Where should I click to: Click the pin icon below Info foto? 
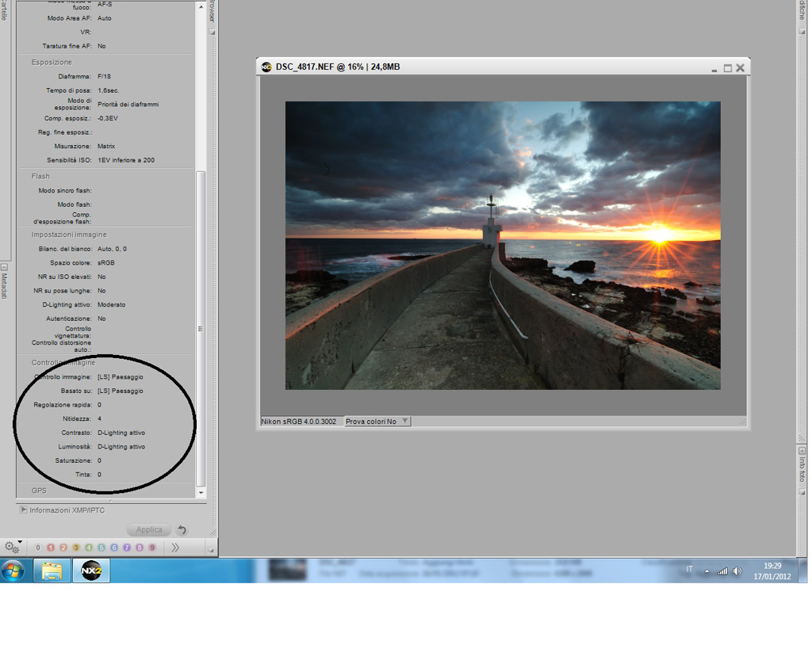point(802,492)
